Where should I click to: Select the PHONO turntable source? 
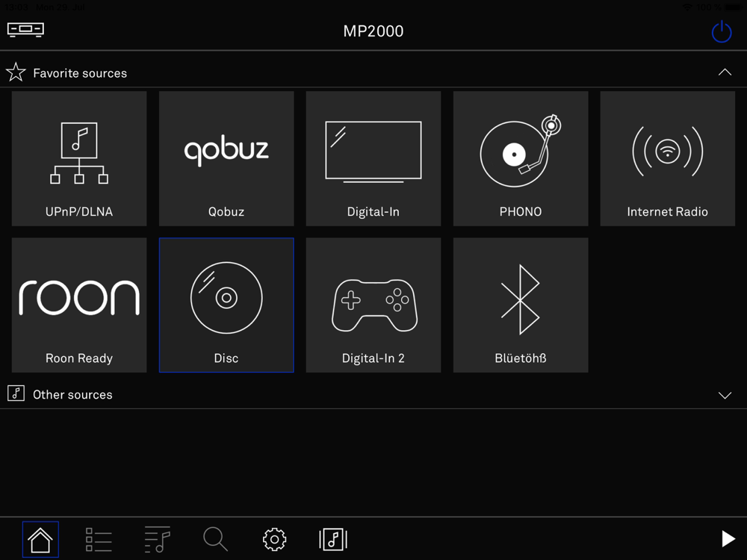pyautogui.click(x=520, y=158)
